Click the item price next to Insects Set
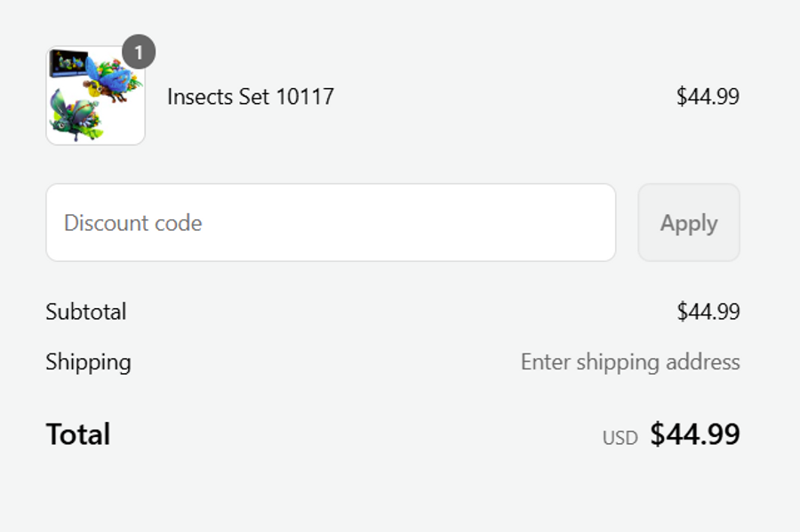800x532 pixels. pos(708,97)
